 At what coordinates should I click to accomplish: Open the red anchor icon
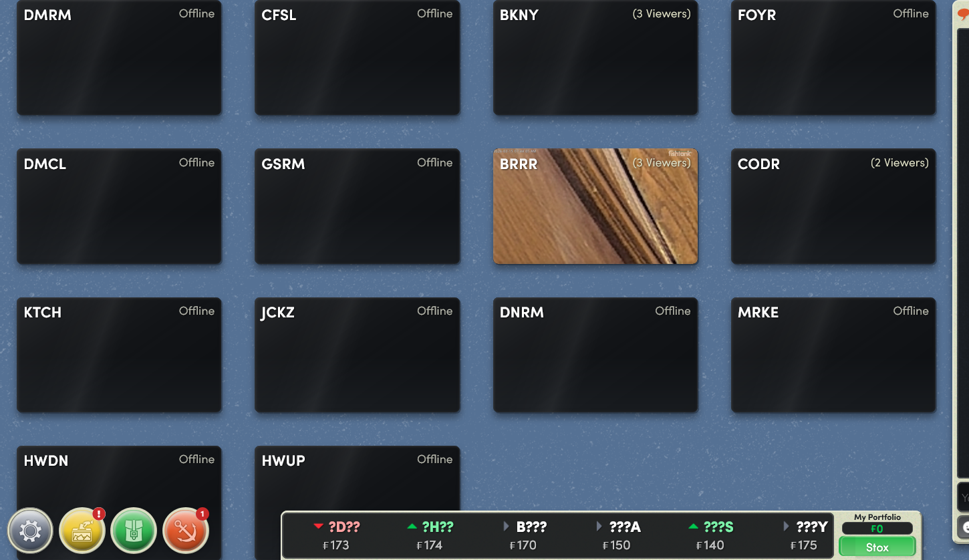[186, 531]
